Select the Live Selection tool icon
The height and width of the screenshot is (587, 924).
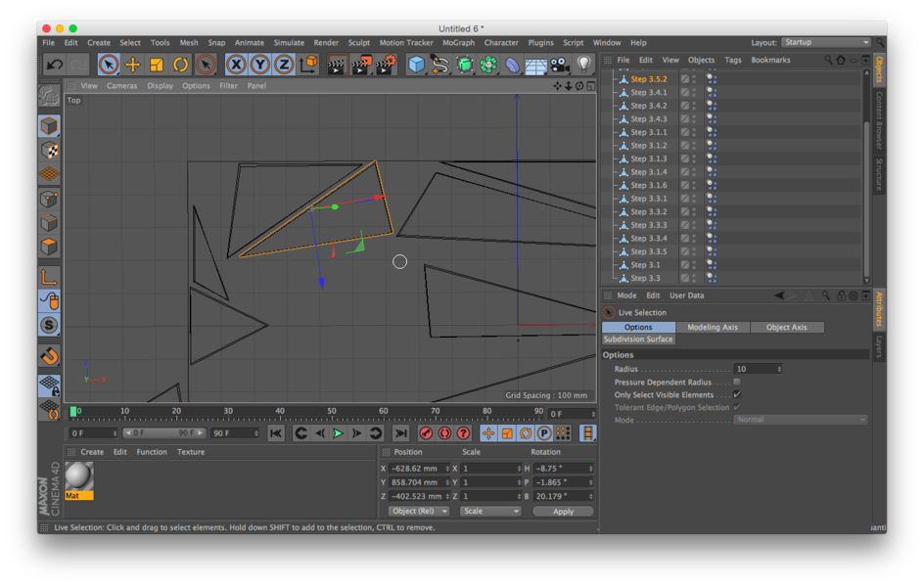[x=109, y=65]
